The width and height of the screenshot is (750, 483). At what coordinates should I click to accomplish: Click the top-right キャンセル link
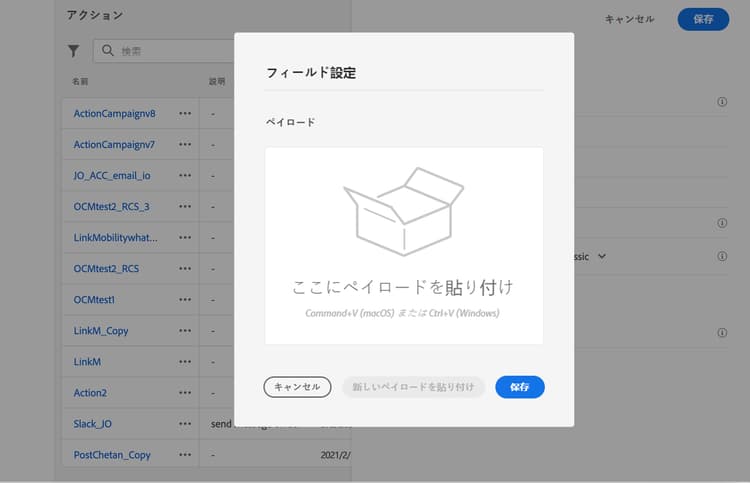click(629, 19)
